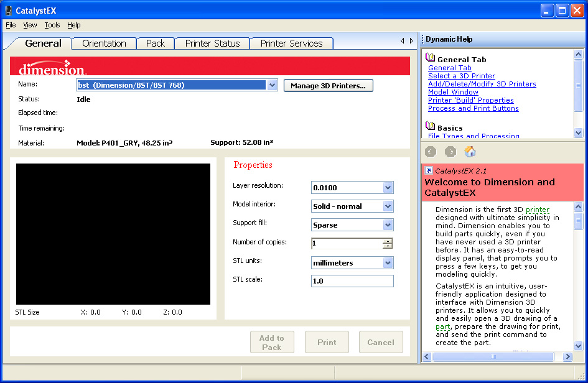Click the CatalystEX title bar app icon
The height and width of the screenshot is (383, 588).
8,11
